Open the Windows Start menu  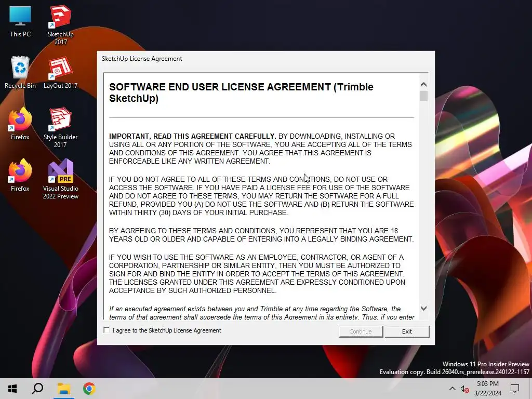12,389
